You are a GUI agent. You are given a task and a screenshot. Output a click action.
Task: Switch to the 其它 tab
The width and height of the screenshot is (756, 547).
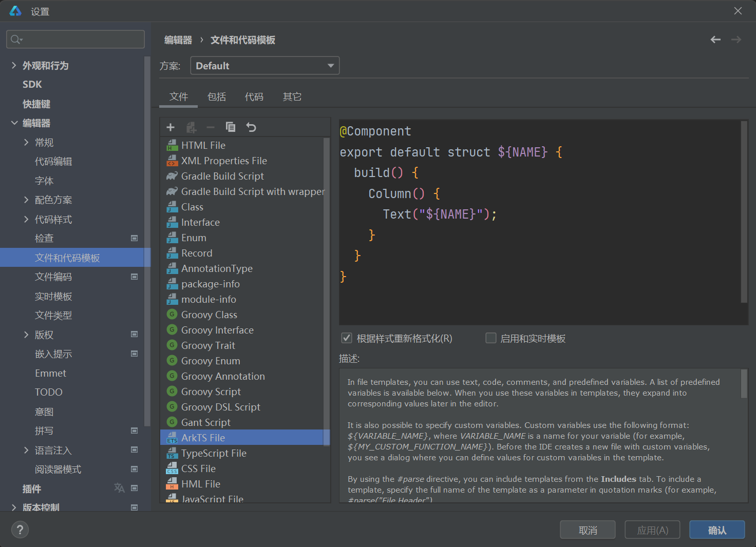[x=292, y=96]
